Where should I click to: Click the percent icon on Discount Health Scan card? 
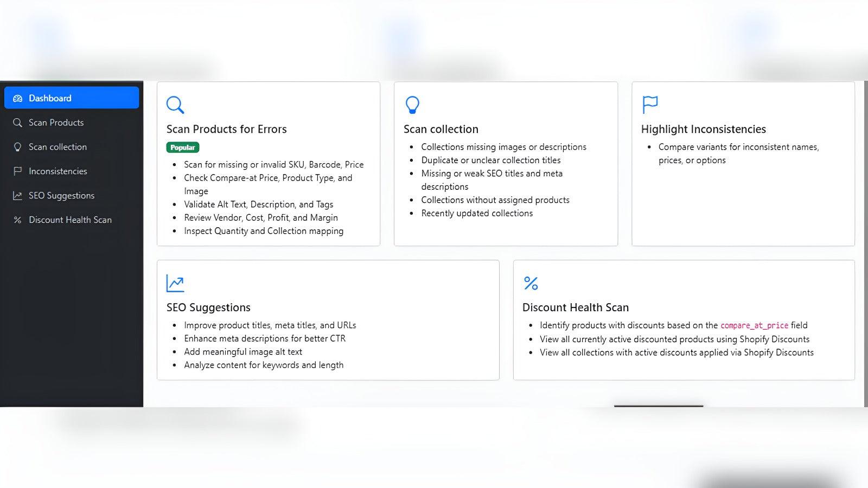click(x=530, y=283)
